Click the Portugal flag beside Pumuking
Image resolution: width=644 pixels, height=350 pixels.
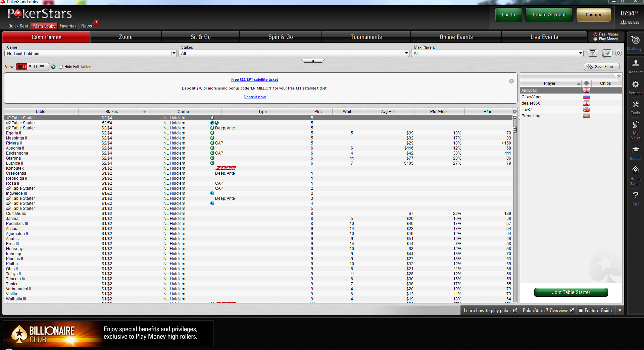[586, 116]
